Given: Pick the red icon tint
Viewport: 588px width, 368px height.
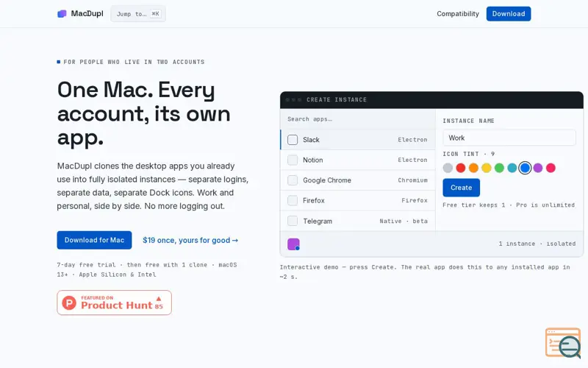Looking at the screenshot, I should (x=461, y=168).
